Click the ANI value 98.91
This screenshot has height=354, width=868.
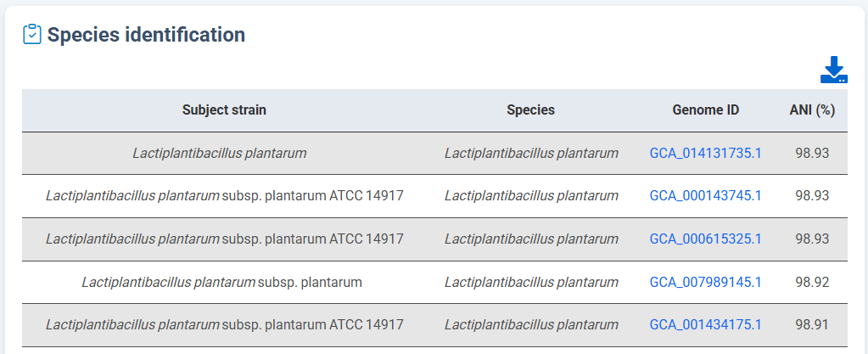[x=812, y=324]
